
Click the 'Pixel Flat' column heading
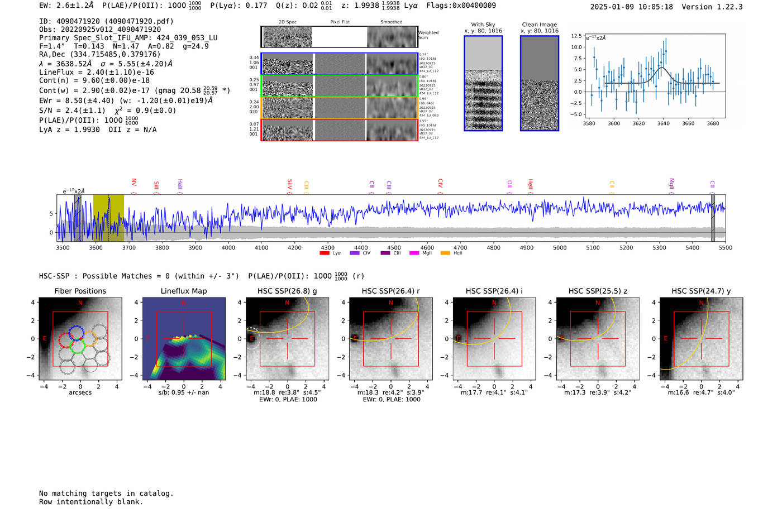[340, 22]
